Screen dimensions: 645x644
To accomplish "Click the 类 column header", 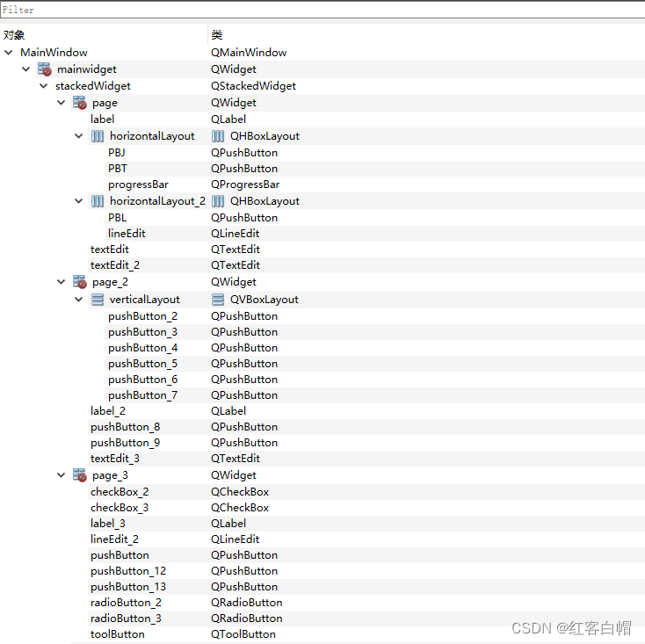I will click(217, 35).
